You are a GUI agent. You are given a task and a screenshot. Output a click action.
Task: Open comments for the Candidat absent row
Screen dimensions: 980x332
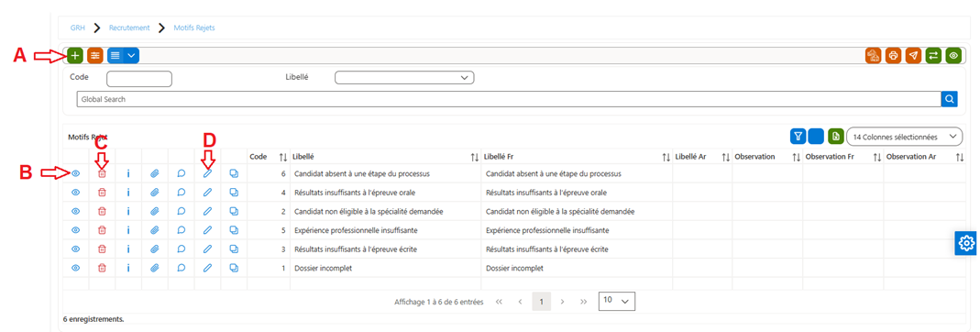pos(182,174)
